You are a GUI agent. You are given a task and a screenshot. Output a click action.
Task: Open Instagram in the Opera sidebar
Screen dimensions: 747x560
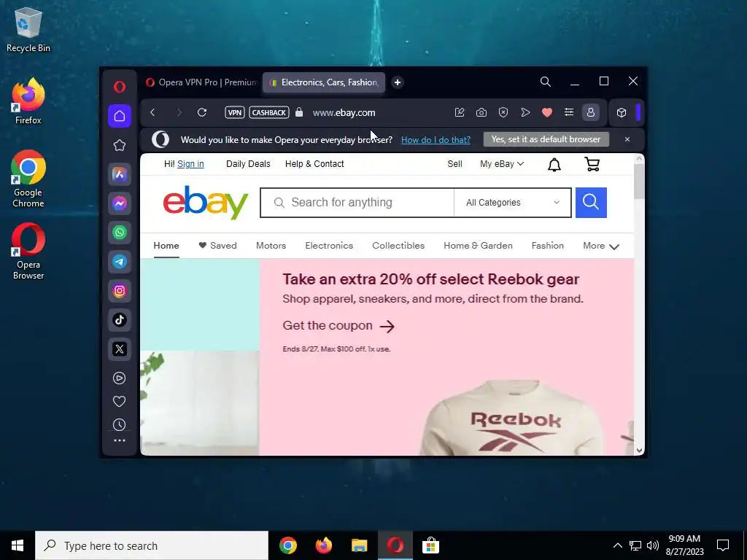(120, 290)
